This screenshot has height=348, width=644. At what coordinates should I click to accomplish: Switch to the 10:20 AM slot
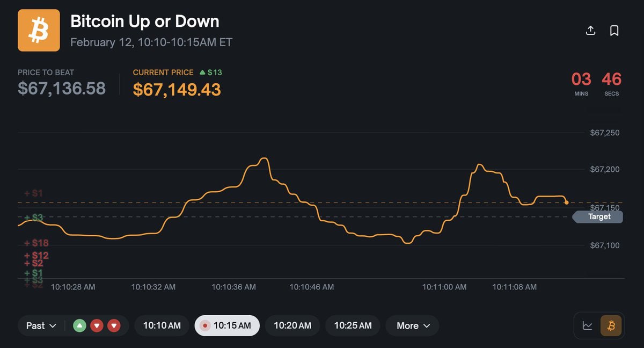[292, 325]
